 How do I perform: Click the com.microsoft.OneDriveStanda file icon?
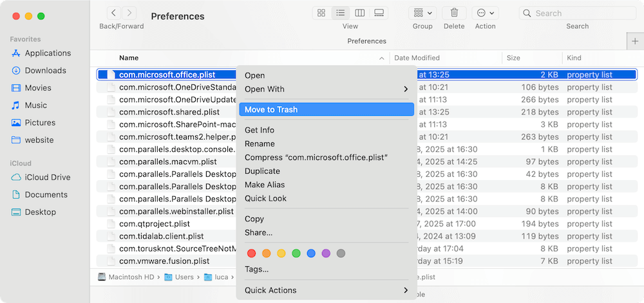(111, 87)
